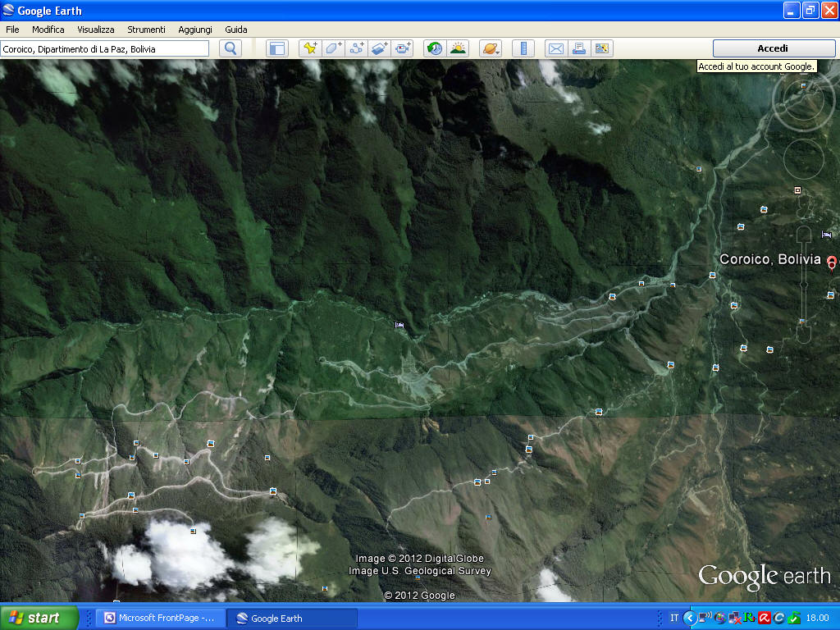Toggle the sidebar panel visibility
The width and height of the screenshot is (840, 630).
277,48
